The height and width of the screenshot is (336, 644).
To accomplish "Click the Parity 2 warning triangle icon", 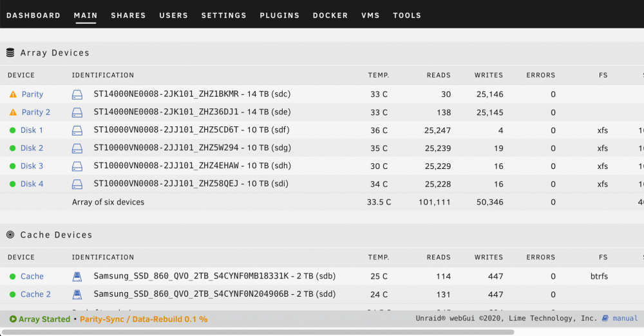I will (x=13, y=112).
